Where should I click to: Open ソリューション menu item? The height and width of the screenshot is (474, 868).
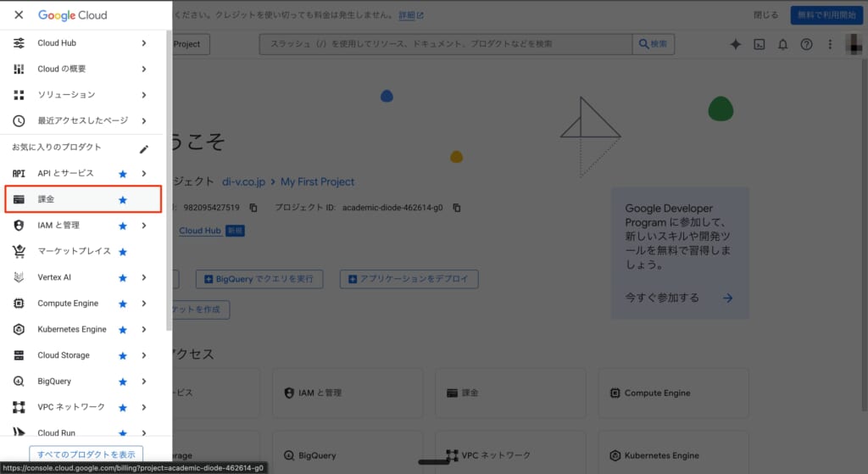pyautogui.click(x=82, y=95)
